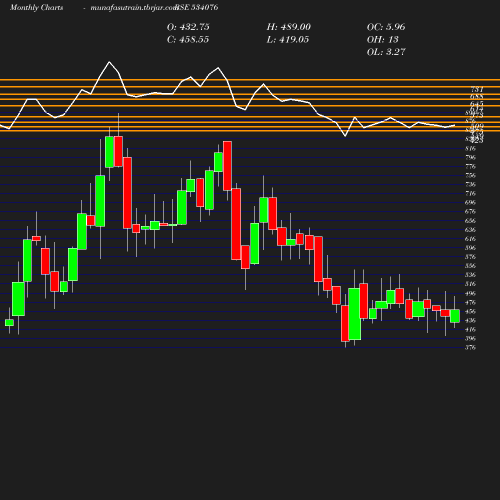500x500 pixels.
Task: Select the low value 'L: 419.05'
Action: click(x=288, y=40)
